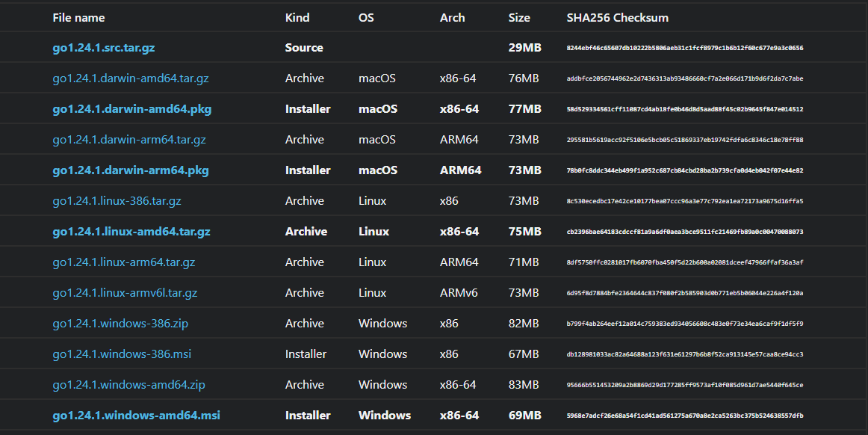Screen dimensions: 868x435
Task: Select go1.24.1.linux-386.tar.gz download
Action: [x=117, y=201]
